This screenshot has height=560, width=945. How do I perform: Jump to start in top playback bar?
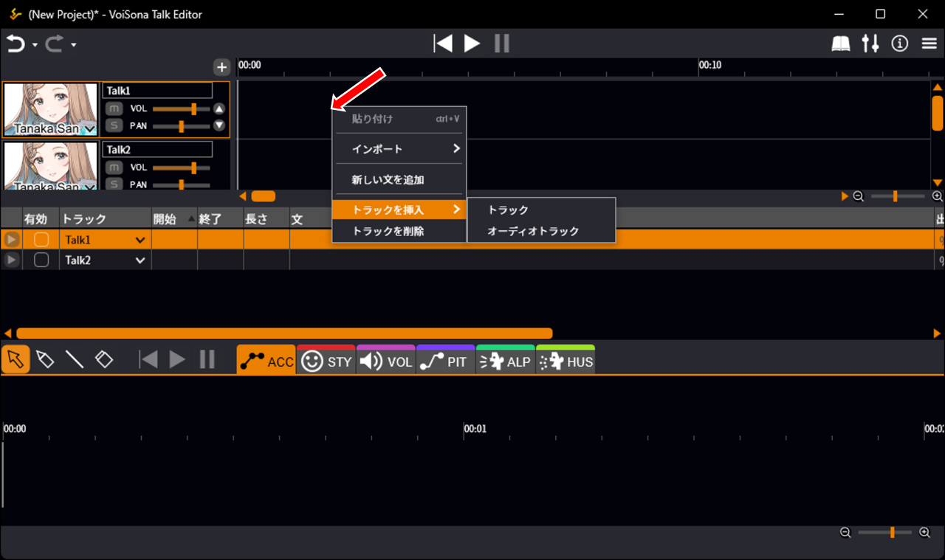tap(443, 44)
